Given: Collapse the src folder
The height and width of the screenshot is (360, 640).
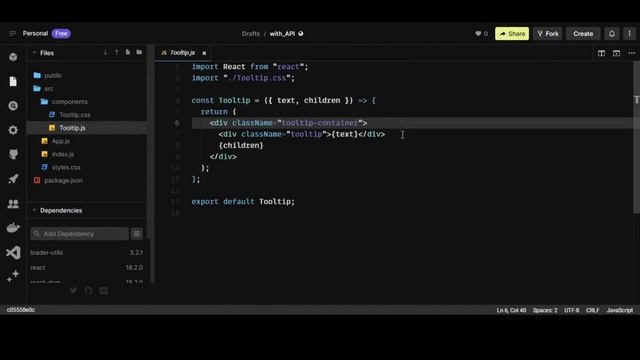Looking at the screenshot, I should (x=49, y=89).
